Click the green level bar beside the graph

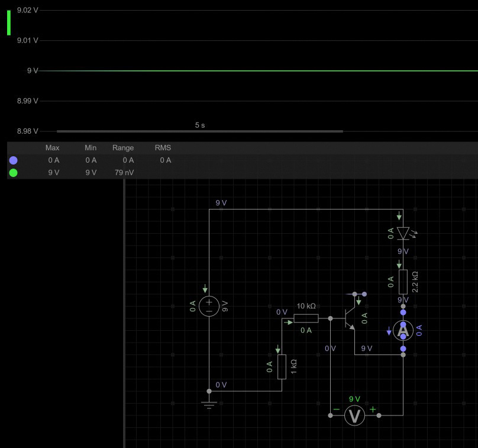pos(9,22)
